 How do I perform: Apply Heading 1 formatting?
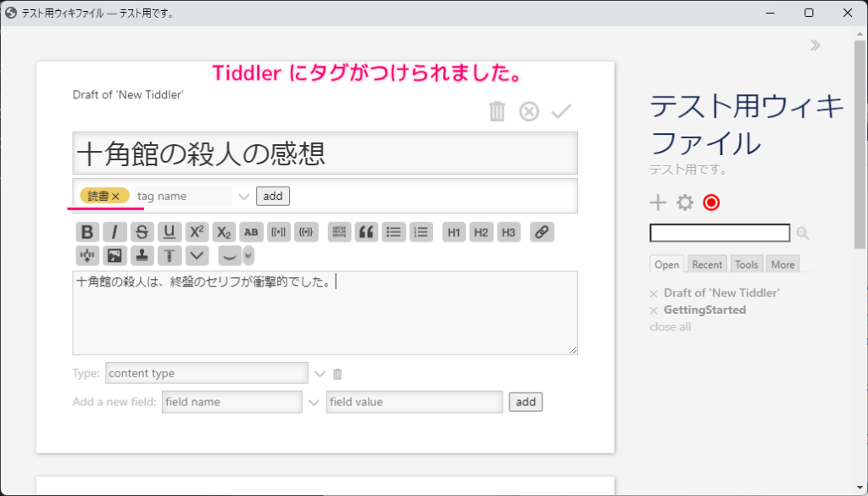click(453, 231)
